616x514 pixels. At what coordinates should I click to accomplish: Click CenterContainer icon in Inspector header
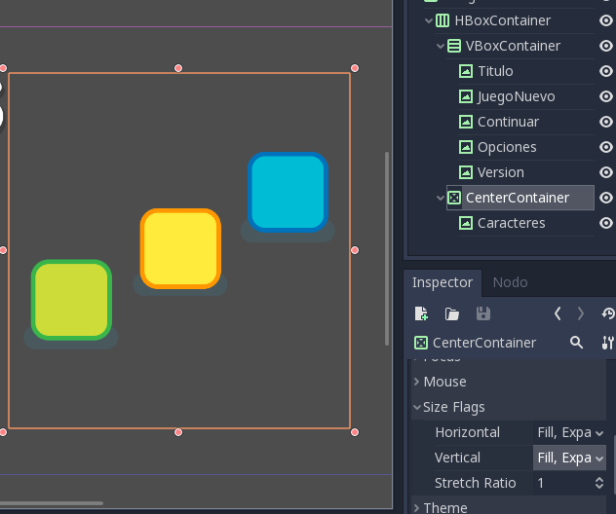point(421,343)
